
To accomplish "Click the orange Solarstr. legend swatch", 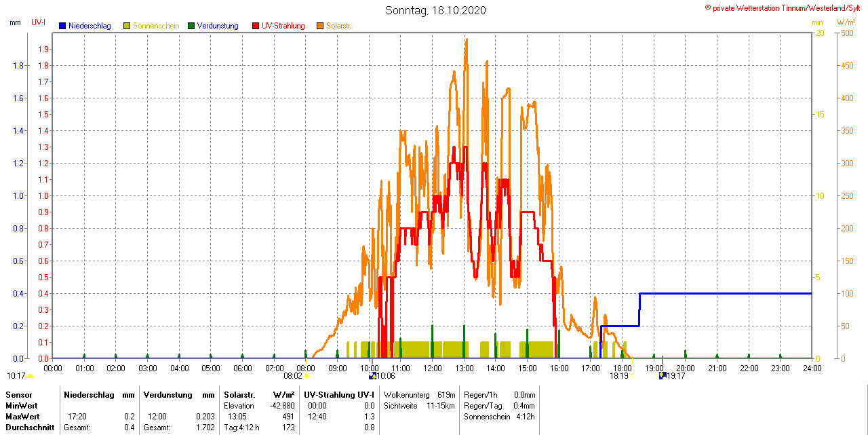I will pos(320,26).
